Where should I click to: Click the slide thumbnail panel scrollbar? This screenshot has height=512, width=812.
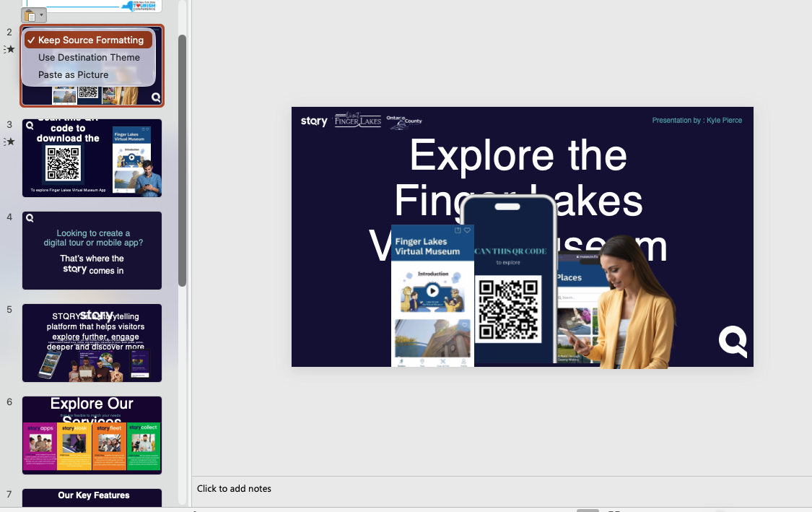(x=182, y=160)
